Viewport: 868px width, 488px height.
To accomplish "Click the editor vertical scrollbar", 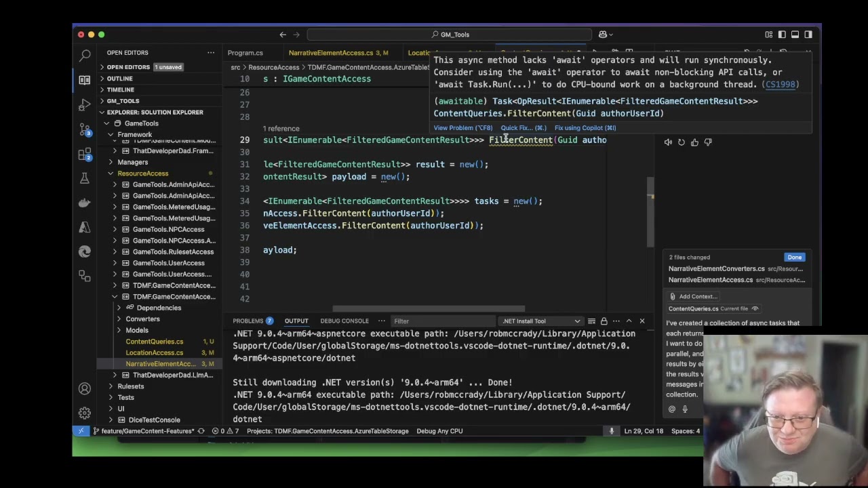I will [650, 213].
